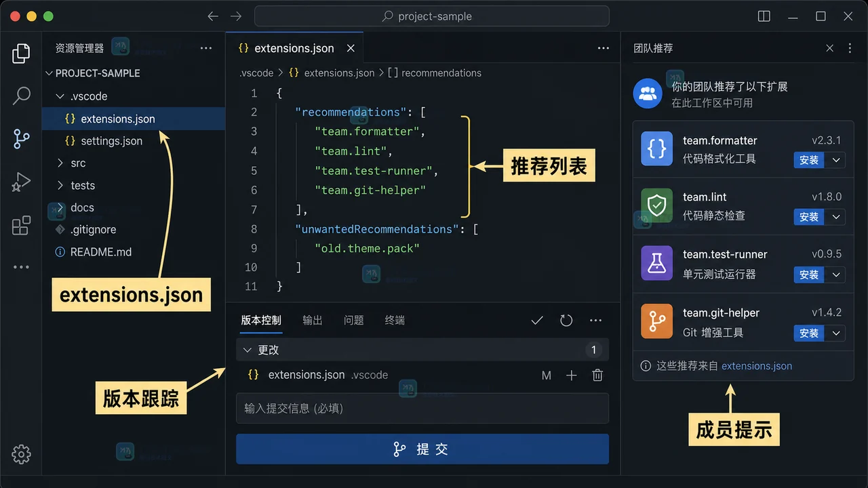The width and height of the screenshot is (868, 488).
Task: Click the team people avatar icon
Action: coord(648,94)
